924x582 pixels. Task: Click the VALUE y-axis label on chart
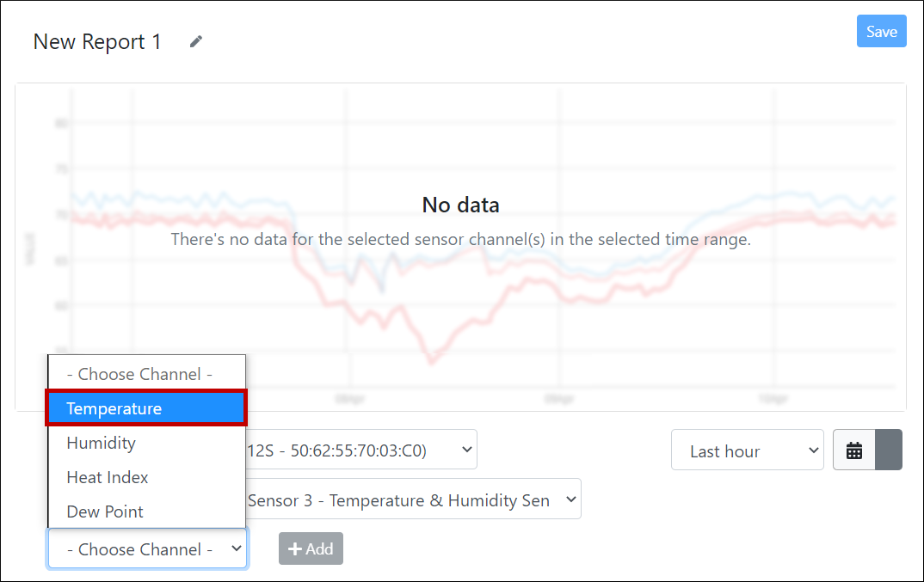point(30,248)
